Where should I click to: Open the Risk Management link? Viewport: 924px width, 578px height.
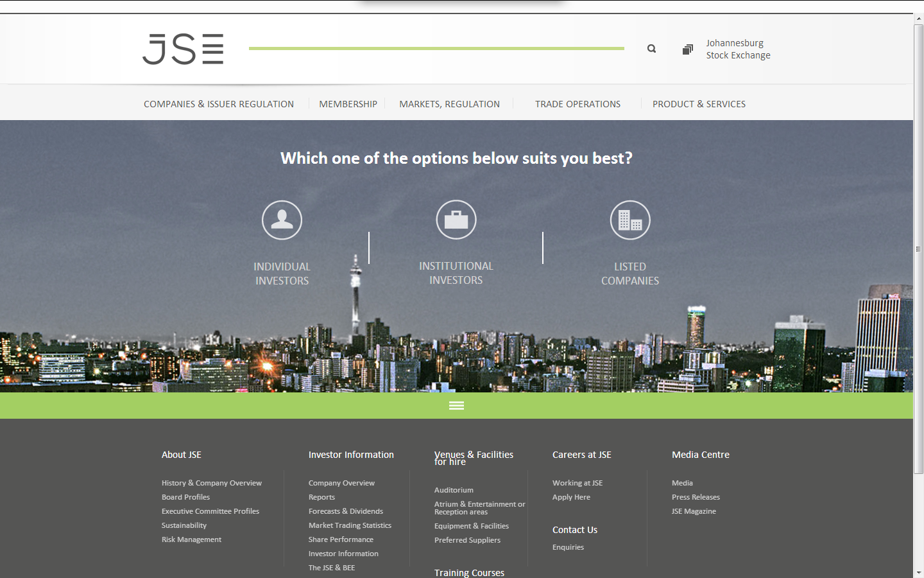(191, 539)
